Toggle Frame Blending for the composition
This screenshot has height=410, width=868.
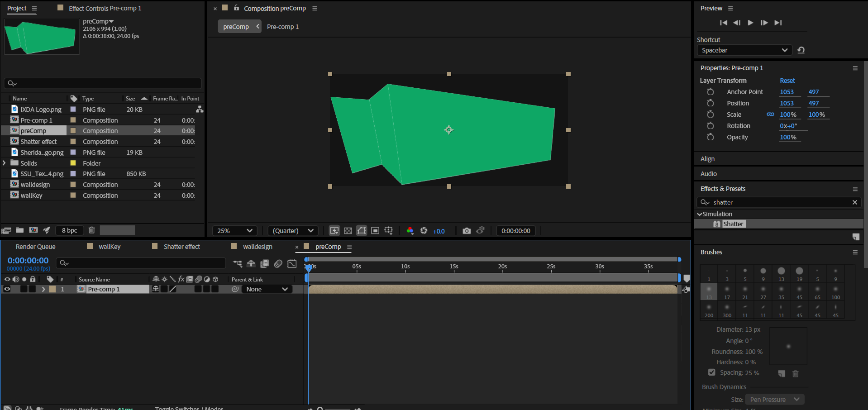(265, 263)
